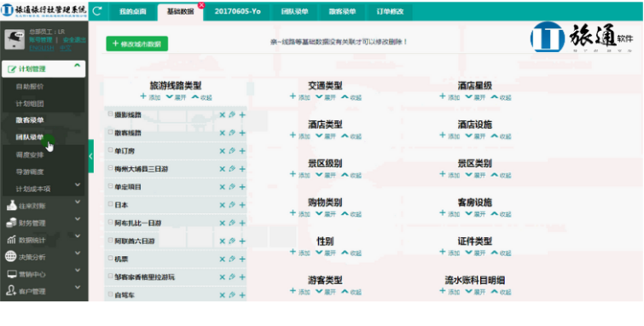Viewport: 644px width, 326px height.
Task: Add a child under 摄影线路 with the plus icon
Action: [242, 114]
